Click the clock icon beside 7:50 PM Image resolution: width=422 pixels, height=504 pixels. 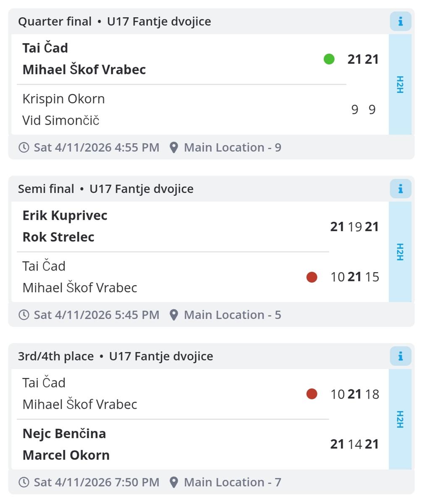(x=24, y=482)
